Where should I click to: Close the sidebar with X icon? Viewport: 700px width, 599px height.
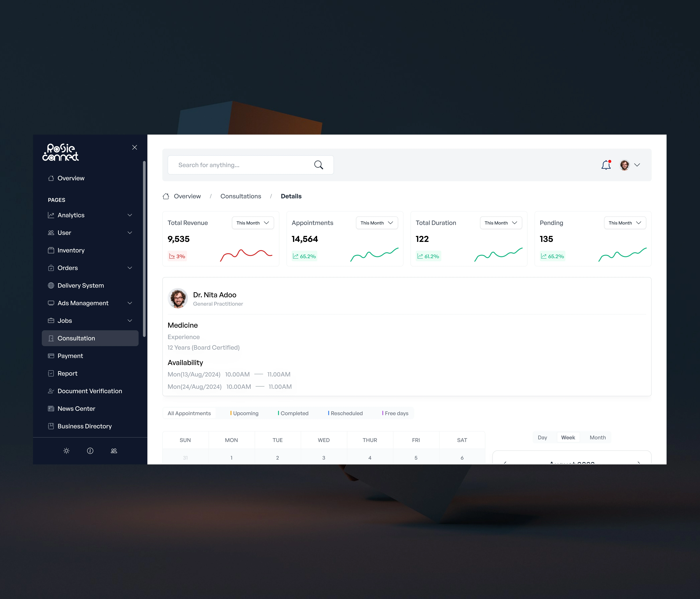click(x=134, y=147)
